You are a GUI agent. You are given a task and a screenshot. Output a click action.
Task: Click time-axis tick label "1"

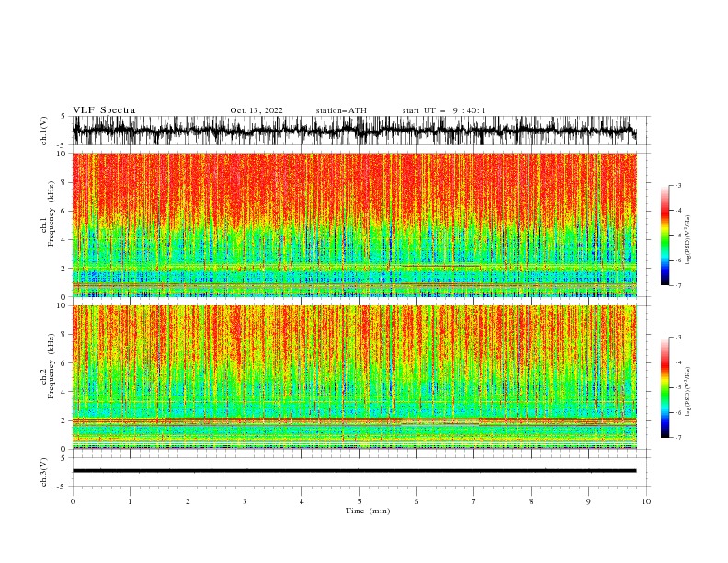click(x=130, y=501)
